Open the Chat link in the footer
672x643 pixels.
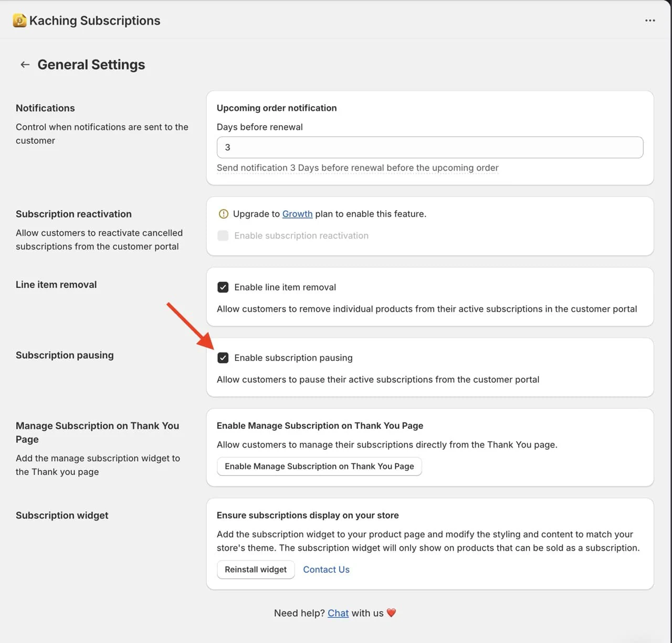coord(338,613)
